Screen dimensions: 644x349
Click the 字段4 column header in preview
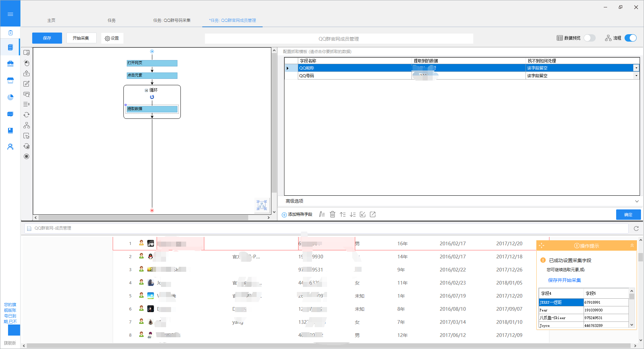point(561,293)
